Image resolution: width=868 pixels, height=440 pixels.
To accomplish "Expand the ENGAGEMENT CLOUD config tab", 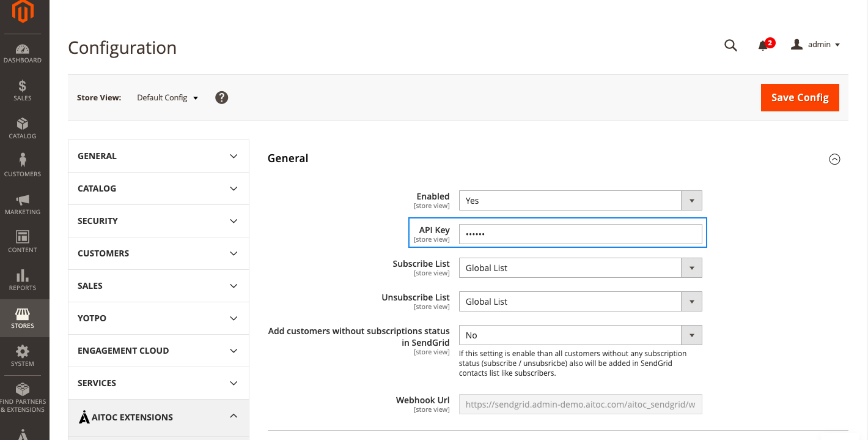I will pos(158,351).
